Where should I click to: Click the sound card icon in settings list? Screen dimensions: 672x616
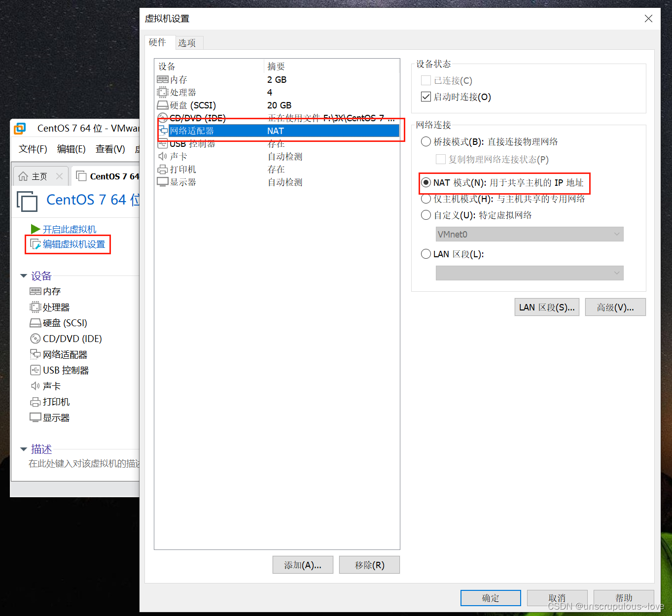pos(162,156)
